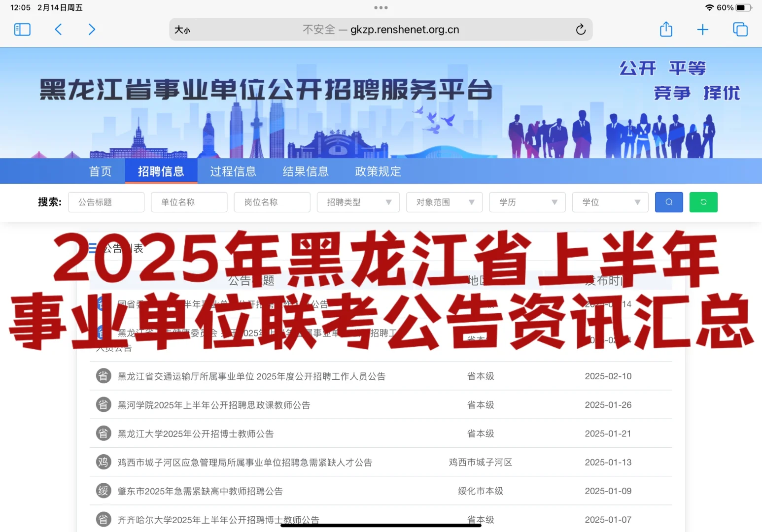Tap the 大小 text size button
The height and width of the screenshot is (532, 762).
[x=182, y=30]
